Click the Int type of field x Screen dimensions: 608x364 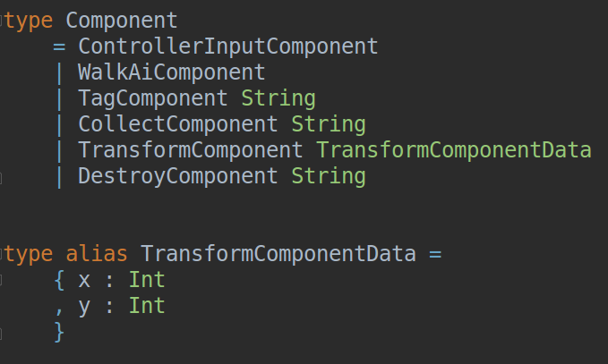(x=147, y=280)
